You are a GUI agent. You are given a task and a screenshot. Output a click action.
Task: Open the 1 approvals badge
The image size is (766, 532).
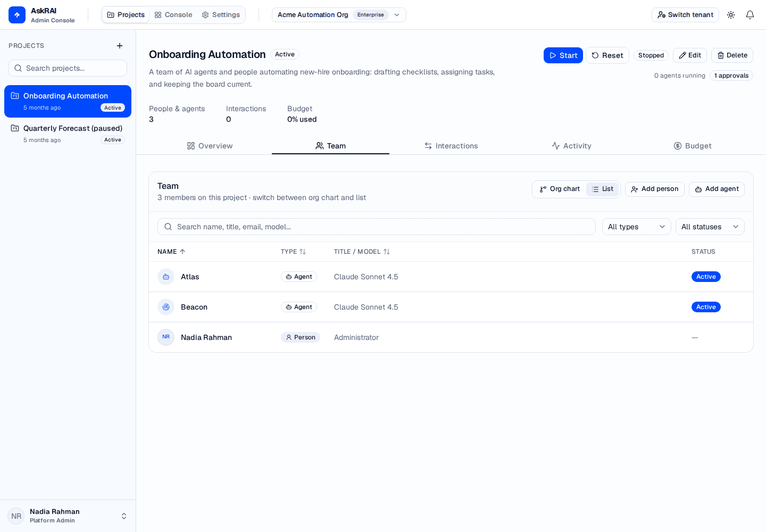[x=731, y=76]
